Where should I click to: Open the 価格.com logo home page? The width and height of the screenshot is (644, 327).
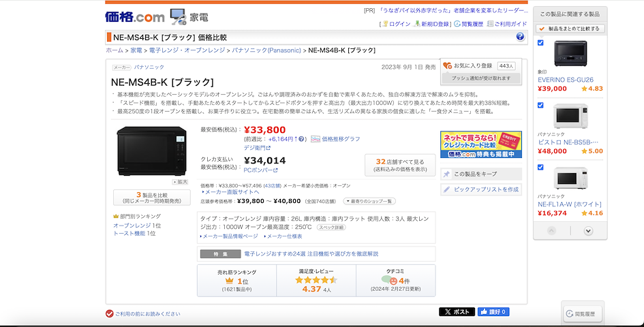[x=135, y=17]
